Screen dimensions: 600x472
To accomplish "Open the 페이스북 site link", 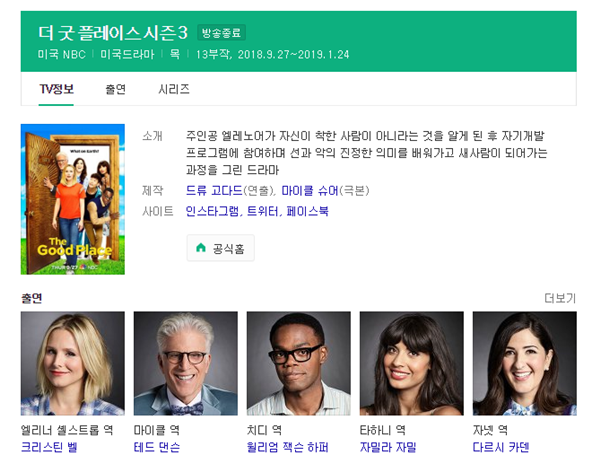I will click(x=307, y=211).
